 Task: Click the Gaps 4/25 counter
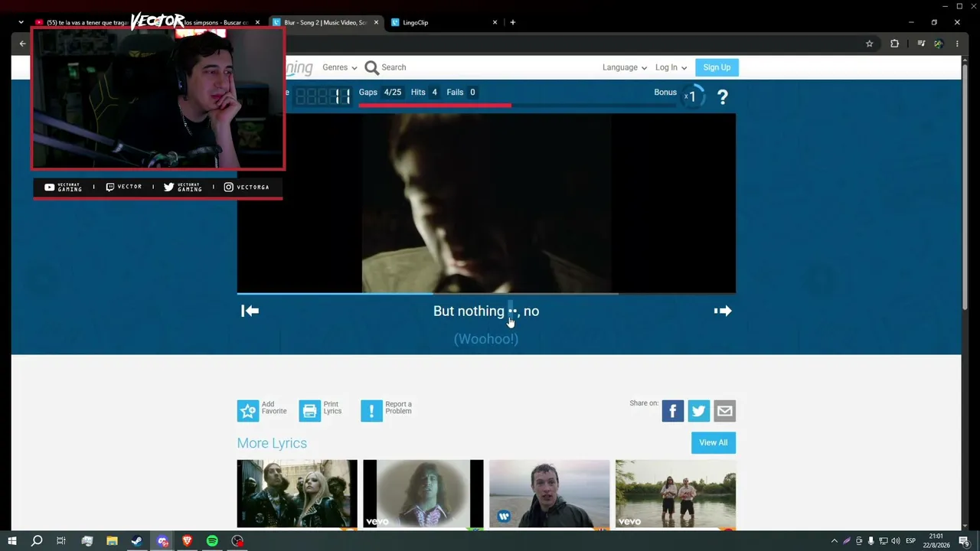380,92
